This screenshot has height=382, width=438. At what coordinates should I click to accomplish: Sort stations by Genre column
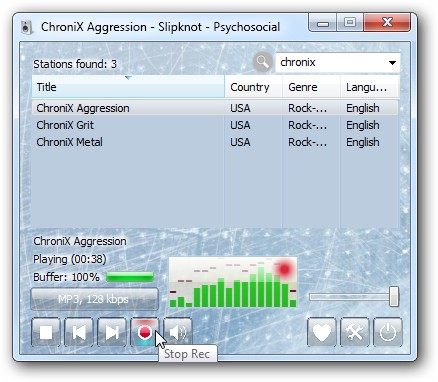click(312, 87)
